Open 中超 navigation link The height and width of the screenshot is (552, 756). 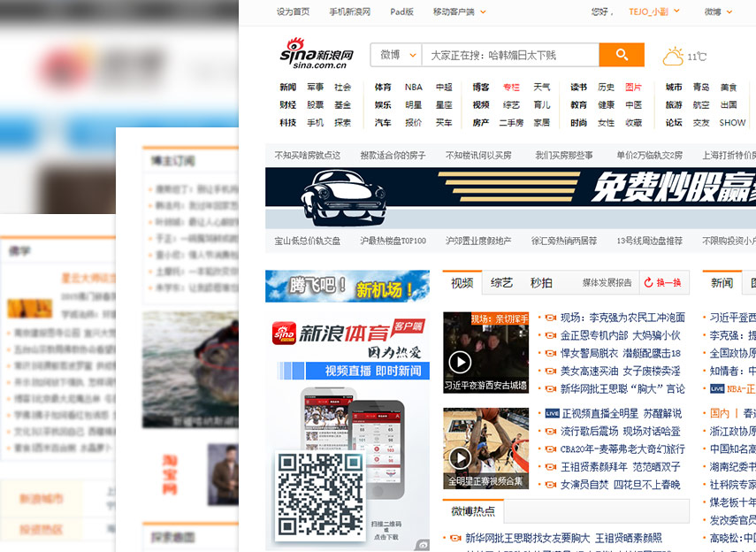coord(444,88)
